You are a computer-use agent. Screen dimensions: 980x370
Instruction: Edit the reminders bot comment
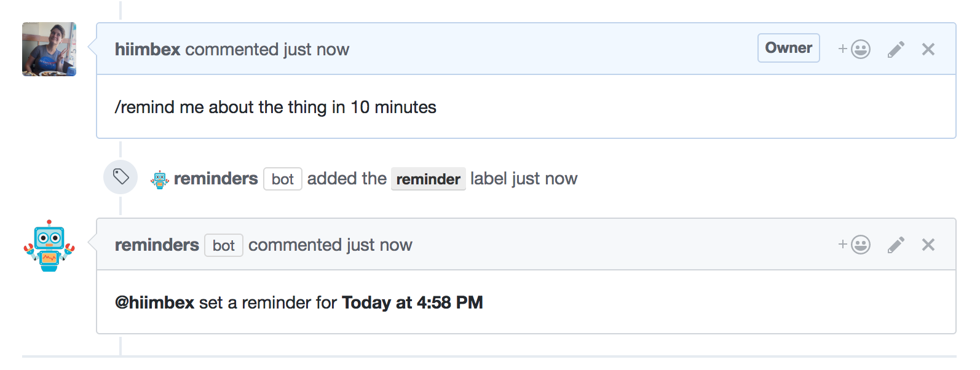(896, 245)
